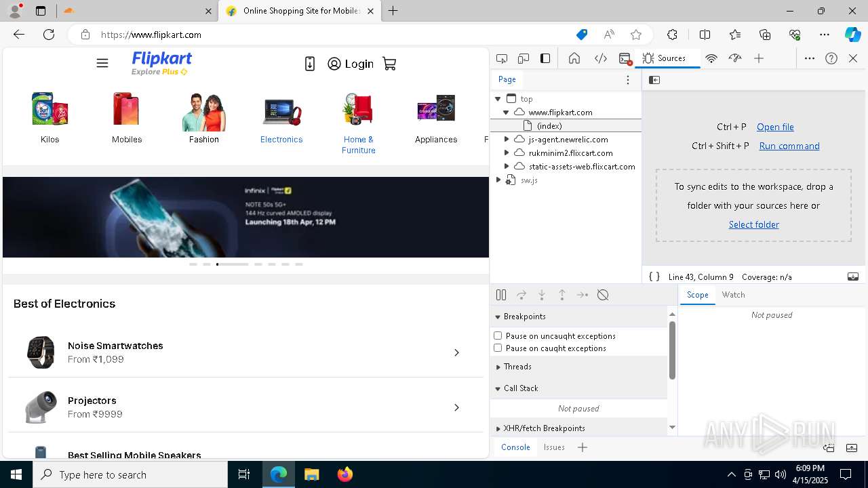Open DevTools help question mark

click(x=831, y=58)
